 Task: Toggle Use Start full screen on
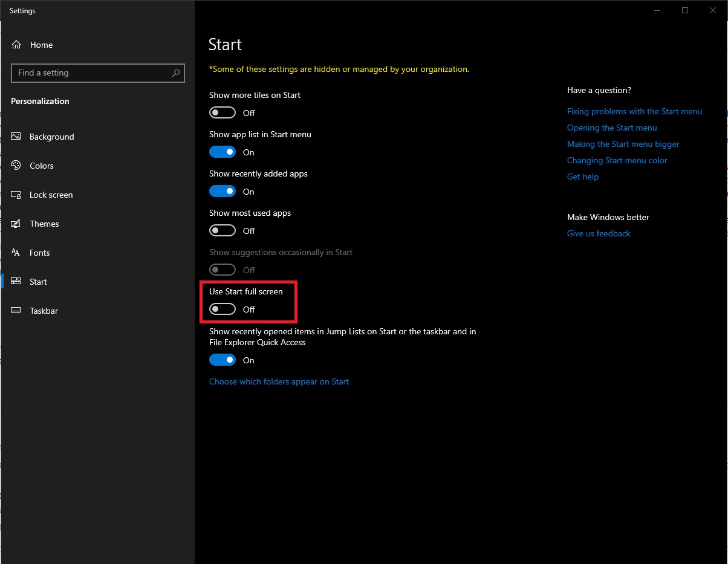click(x=222, y=309)
